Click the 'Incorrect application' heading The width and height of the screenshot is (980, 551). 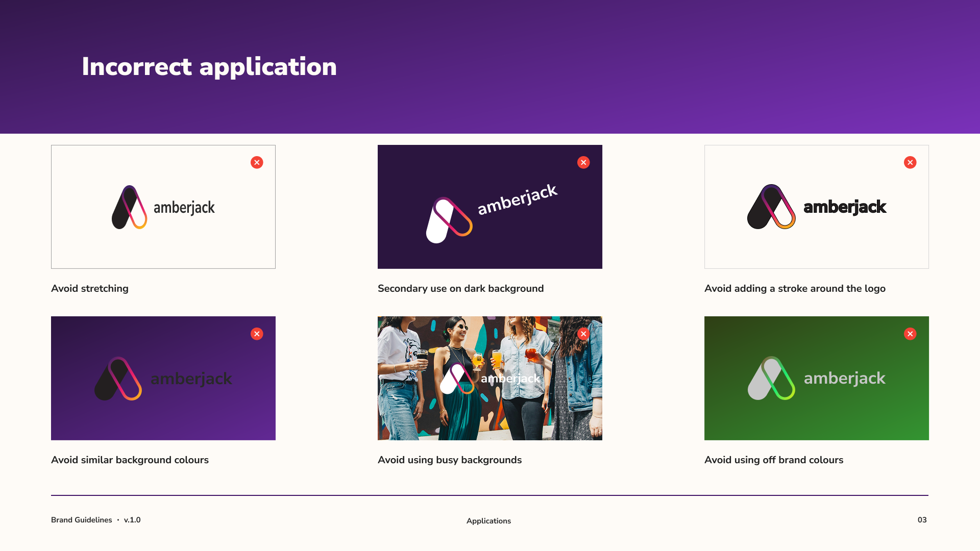(x=209, y=67)
